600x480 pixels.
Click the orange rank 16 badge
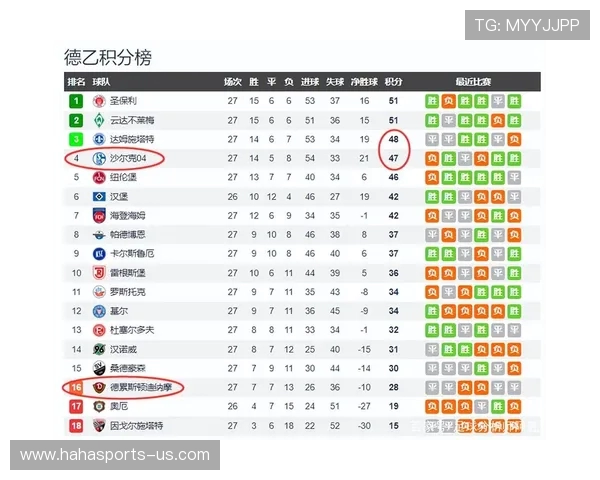[x=76, y=387]
